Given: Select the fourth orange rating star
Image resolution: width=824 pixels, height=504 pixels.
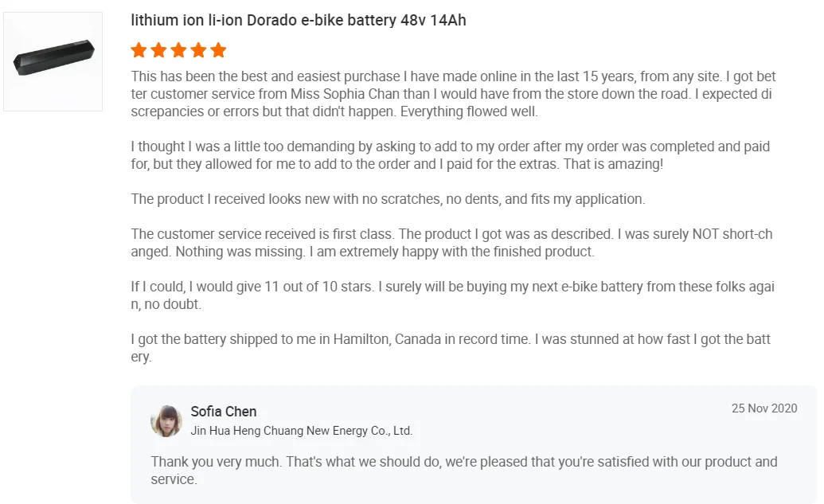Looking at the screenshot, I should coord(198,51).
